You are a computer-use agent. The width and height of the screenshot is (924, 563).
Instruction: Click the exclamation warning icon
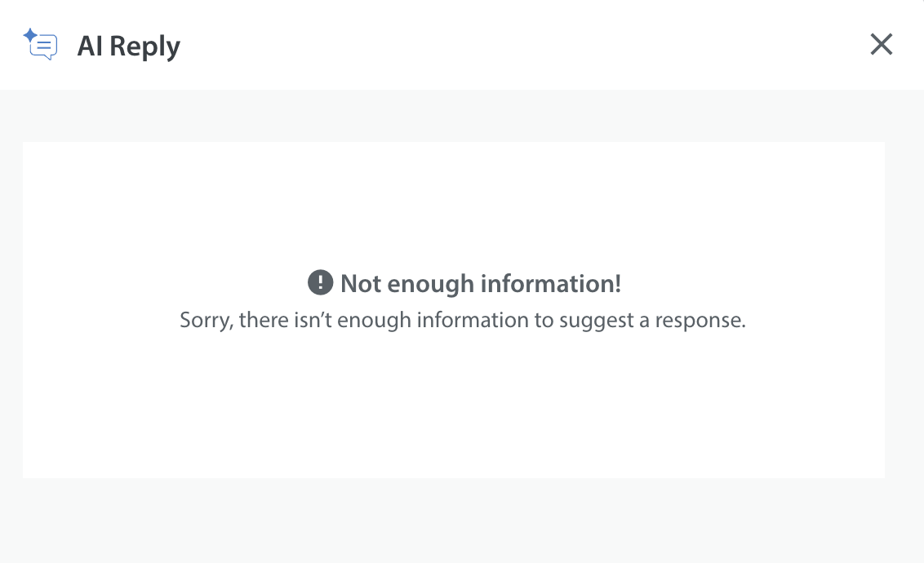[x=320, y=283]
